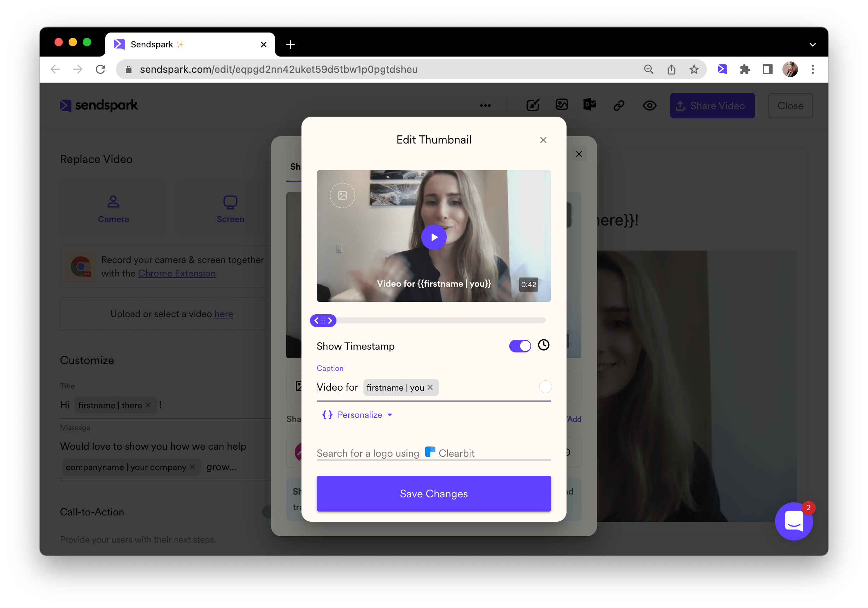Remove the firstname | you caption tag

point(430,387)
